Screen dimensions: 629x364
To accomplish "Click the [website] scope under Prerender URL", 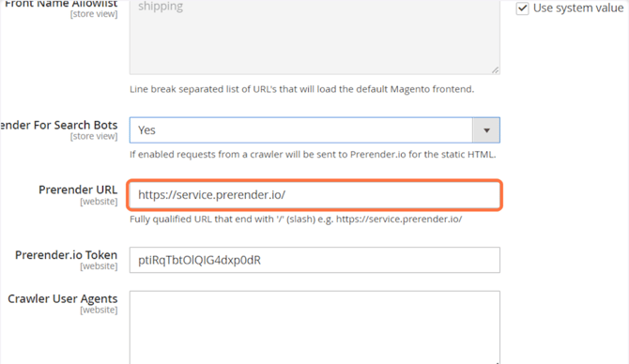I will pyautogui.click(x=99, y=202).
